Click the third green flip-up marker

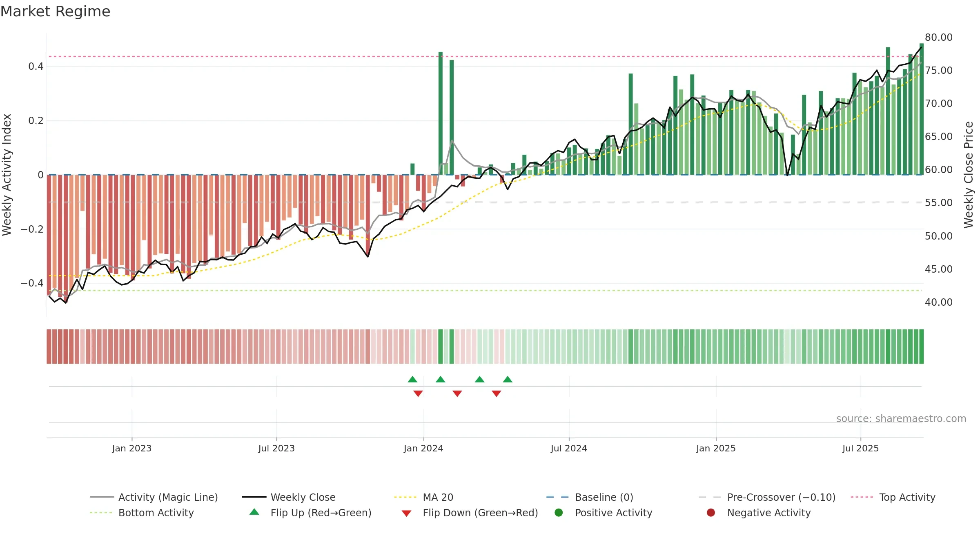tap(480, 380)
